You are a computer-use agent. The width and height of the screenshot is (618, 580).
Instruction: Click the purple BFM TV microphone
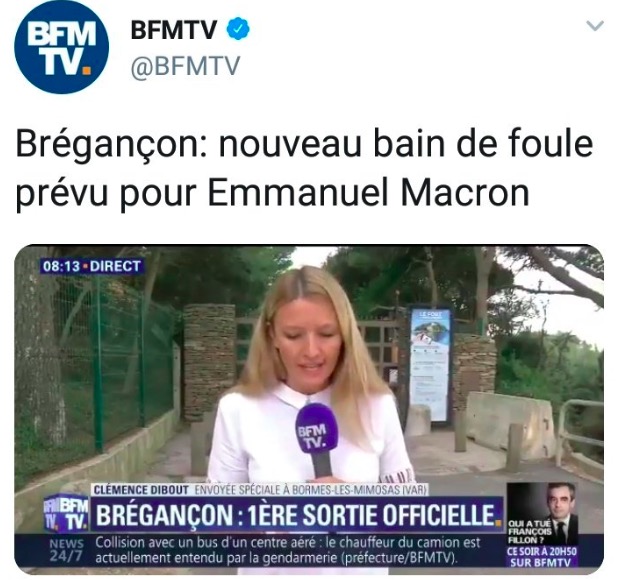pyautogui.click(x=318, y=438)
